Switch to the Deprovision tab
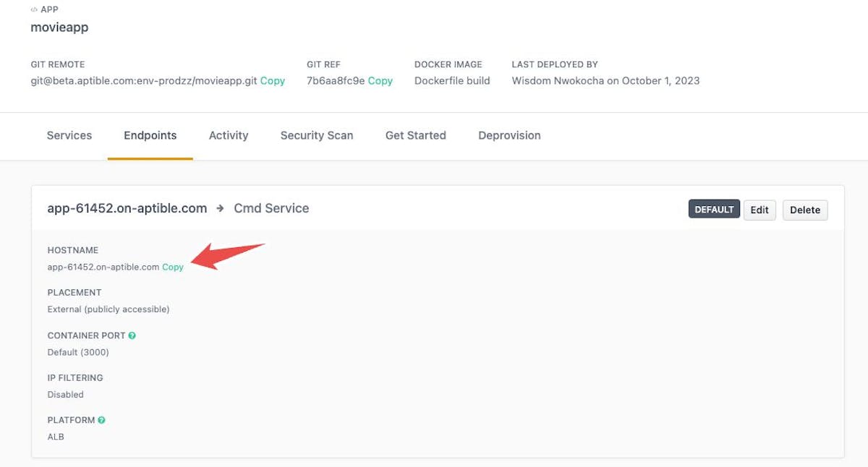Image resolution: width=868 pixels, height=467 pixels. point(509,135)
